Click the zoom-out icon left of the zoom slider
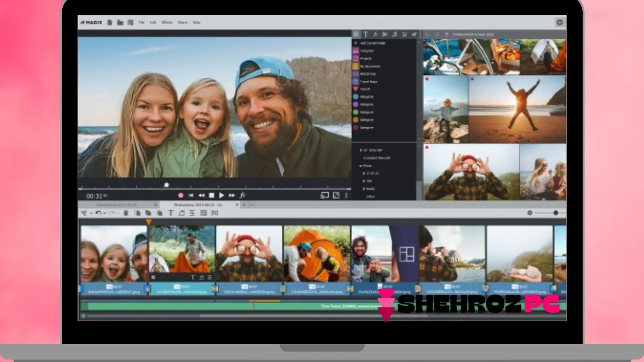 [x=530, y=213]
